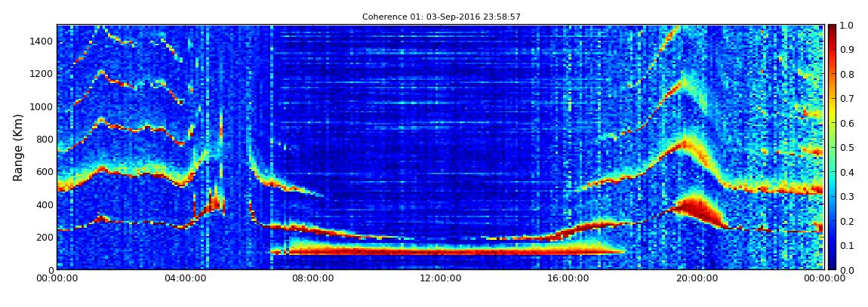This screenshot has width=868, height=307.
Task: Click the 'Range (Km)' y-axis label
Action: [x=17, y=148]
